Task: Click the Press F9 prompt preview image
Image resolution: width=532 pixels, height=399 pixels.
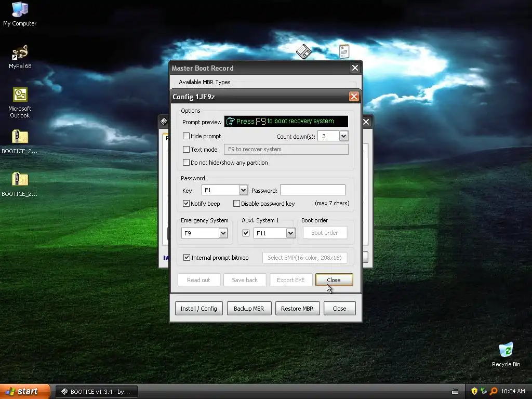Action: (286, 122)
